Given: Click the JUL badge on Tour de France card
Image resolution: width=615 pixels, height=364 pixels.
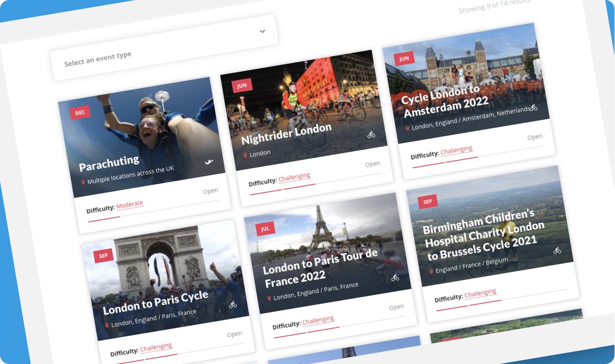Looking at the screenshot, I should pyautogui.click(x=266, y=228).
